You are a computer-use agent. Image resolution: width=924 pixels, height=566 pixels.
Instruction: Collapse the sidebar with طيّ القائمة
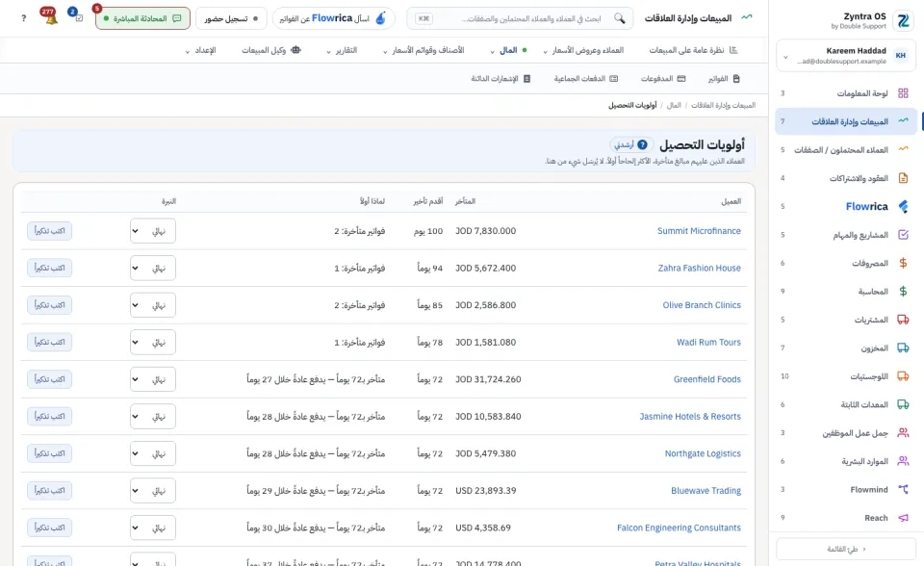pyautogui.click(x=846, y=549)
